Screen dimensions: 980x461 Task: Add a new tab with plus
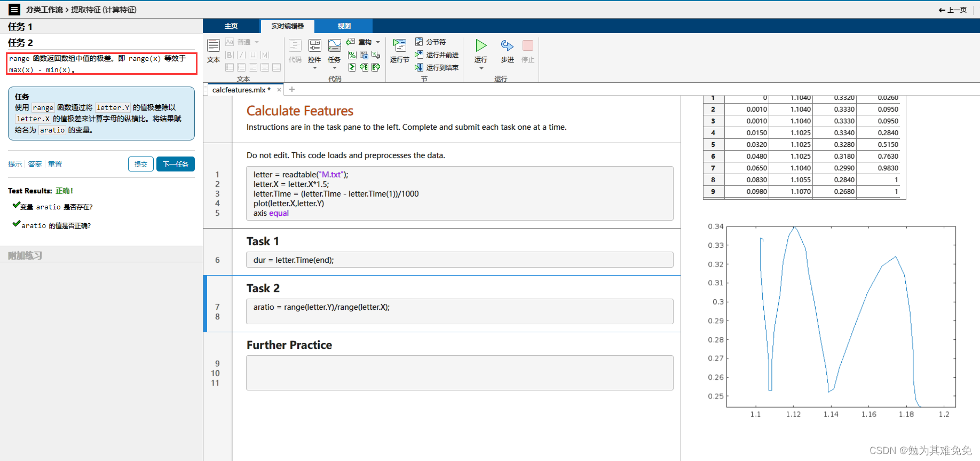click(292, 89)
